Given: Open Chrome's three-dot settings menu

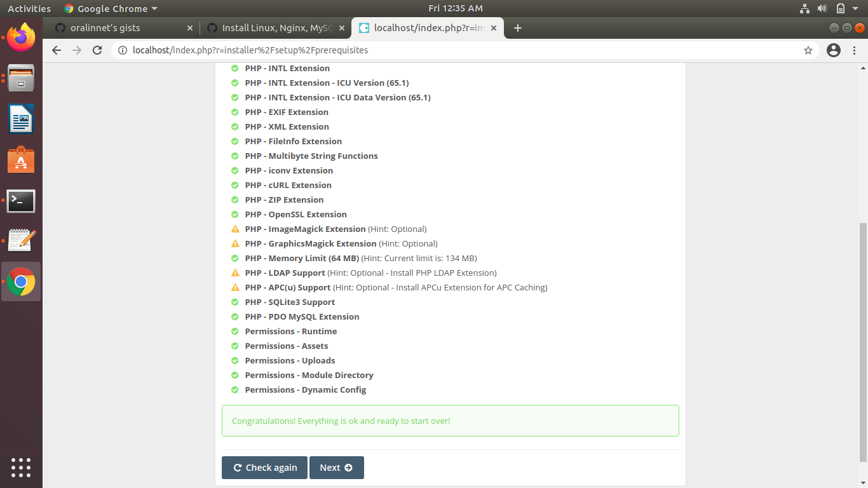Looking at the screenshot, I should [x=855, y=50].
